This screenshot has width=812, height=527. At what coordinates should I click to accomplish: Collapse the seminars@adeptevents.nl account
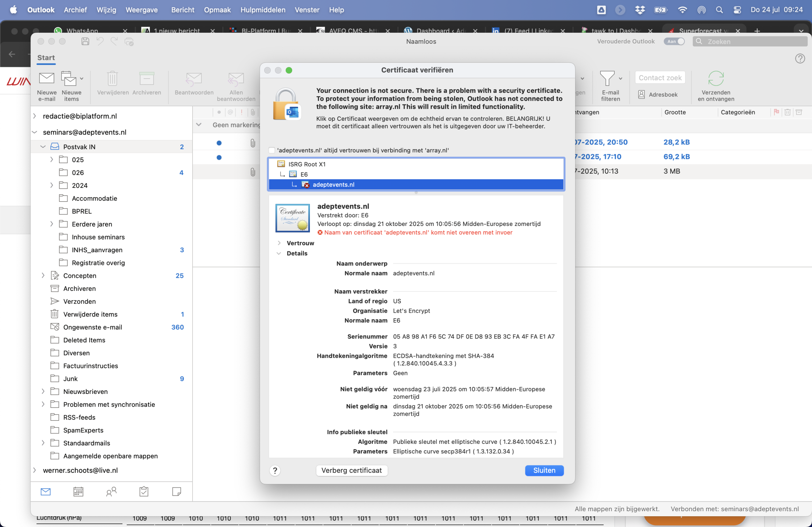(x=35, y=132)
